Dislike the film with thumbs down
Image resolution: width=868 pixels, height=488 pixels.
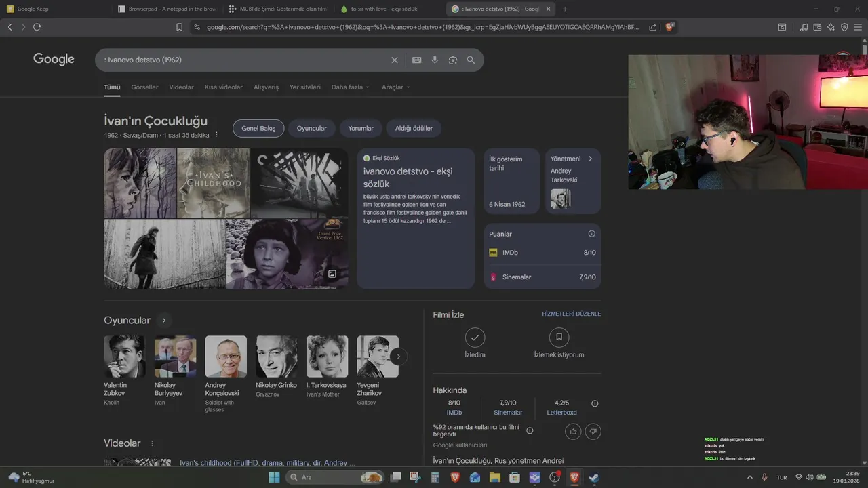click(x=593, y=431)
